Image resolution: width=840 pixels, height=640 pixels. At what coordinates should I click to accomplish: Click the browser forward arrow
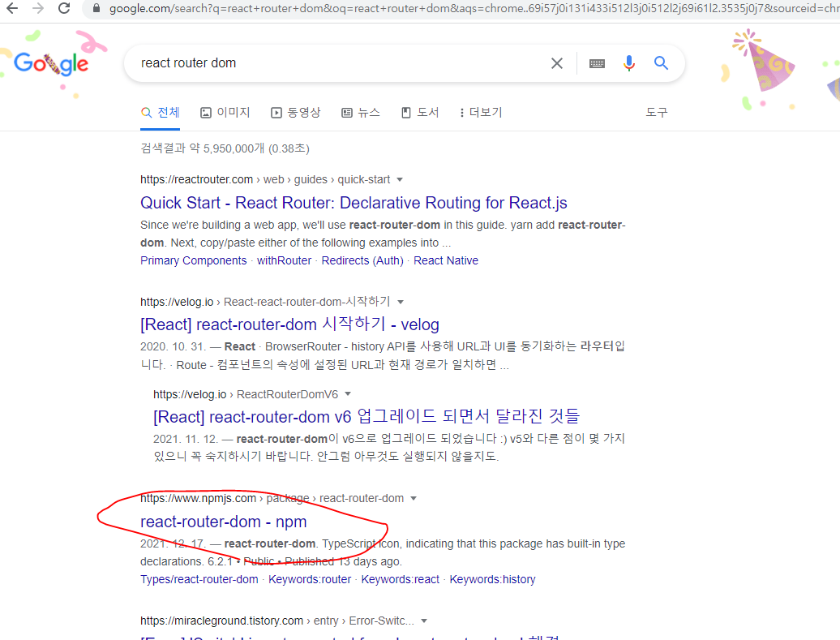pyautogui.click(x=38, y=8)
